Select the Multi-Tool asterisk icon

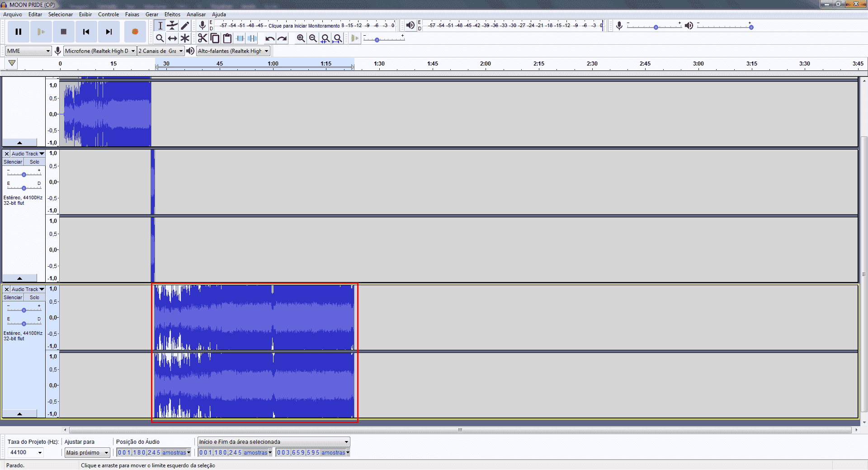coord(185,38)
